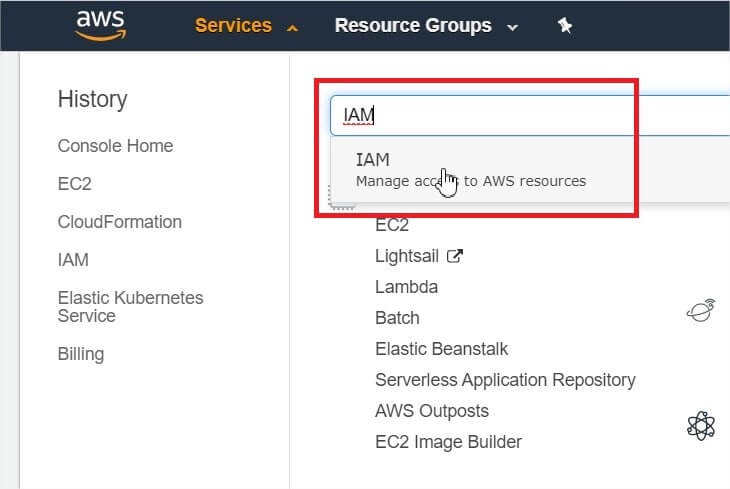
Task: Expand the Resource Groups dropdown
Action: pos(425,26)
